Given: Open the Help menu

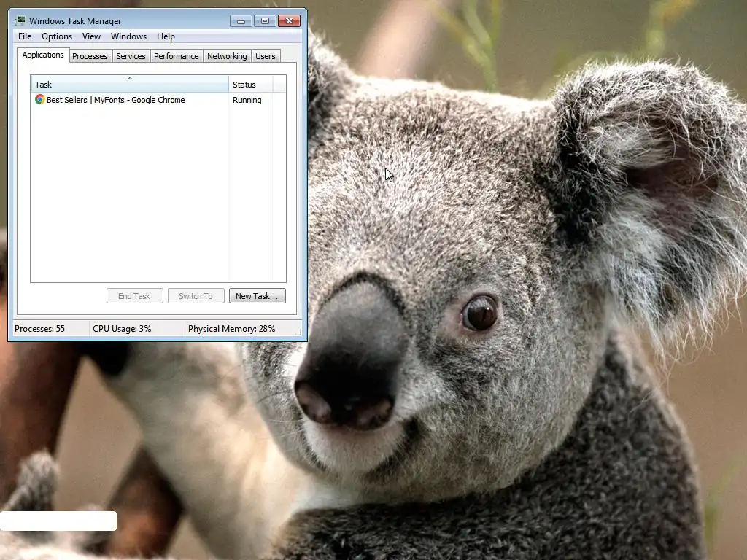Looking at the screenshot, I should 166,36.
